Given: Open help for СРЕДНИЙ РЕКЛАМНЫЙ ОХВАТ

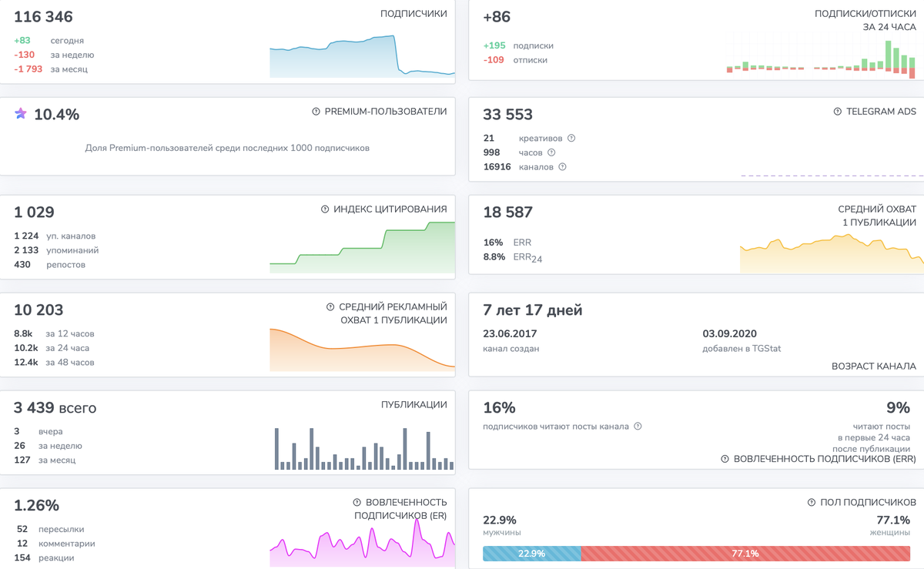Looking at the screenshot, I should click(x=330, y=306).
